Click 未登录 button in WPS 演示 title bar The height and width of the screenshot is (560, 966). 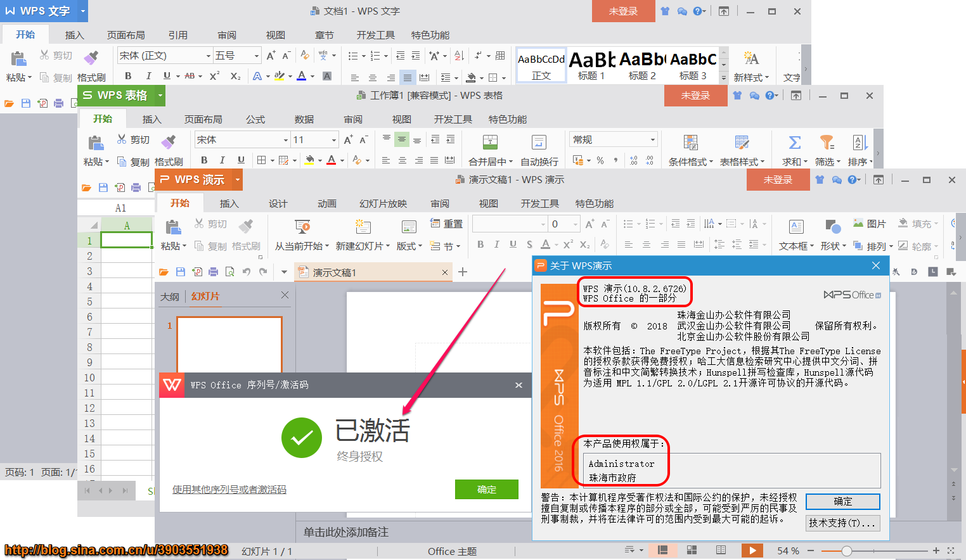[x=778, y=179]
